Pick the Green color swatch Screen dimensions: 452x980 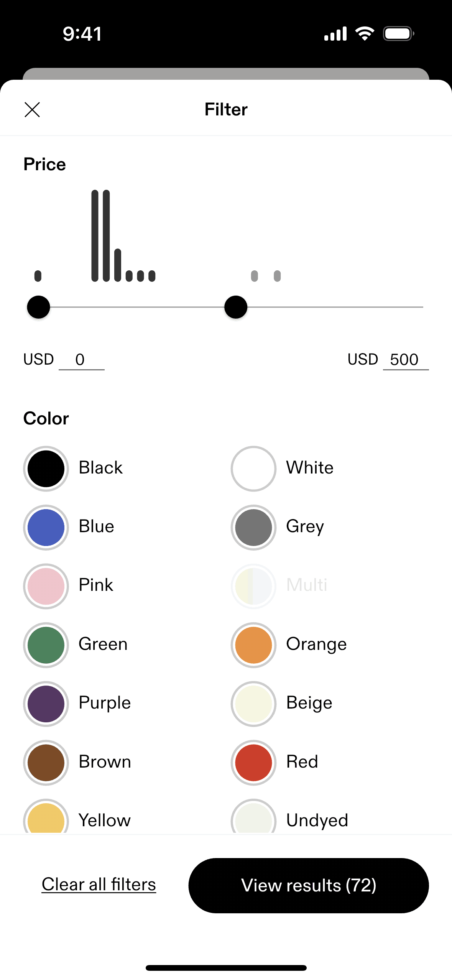point(46,645)
